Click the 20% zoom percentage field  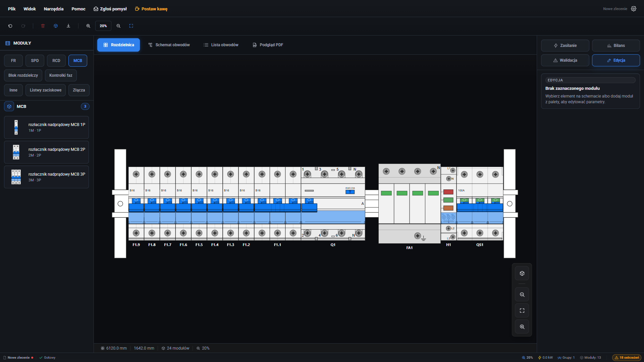click(x=103, y=26)
